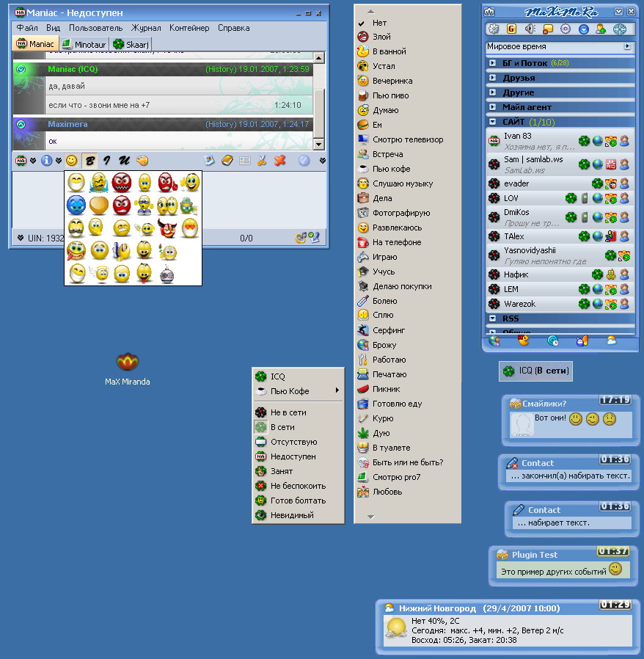This screenshot has height=659, width=644.
Task: Toggle Italic formatting in the message toolbar
Action: click(108, 160)
